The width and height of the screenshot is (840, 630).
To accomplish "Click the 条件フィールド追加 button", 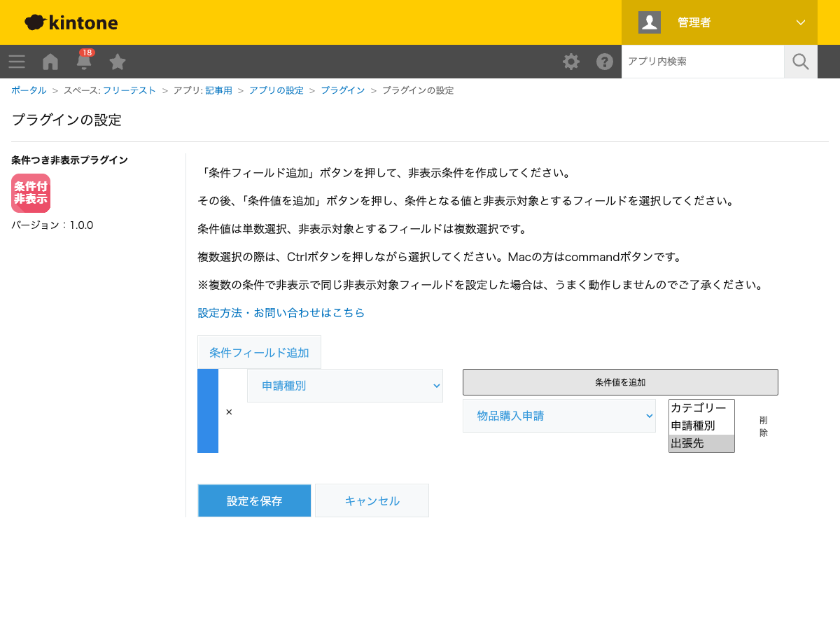I will [259, 352].
